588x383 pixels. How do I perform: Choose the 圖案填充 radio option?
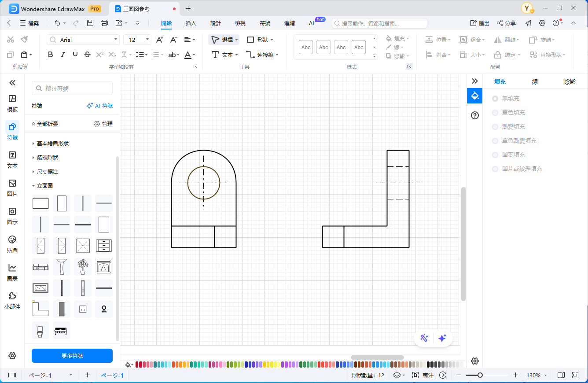495,155
